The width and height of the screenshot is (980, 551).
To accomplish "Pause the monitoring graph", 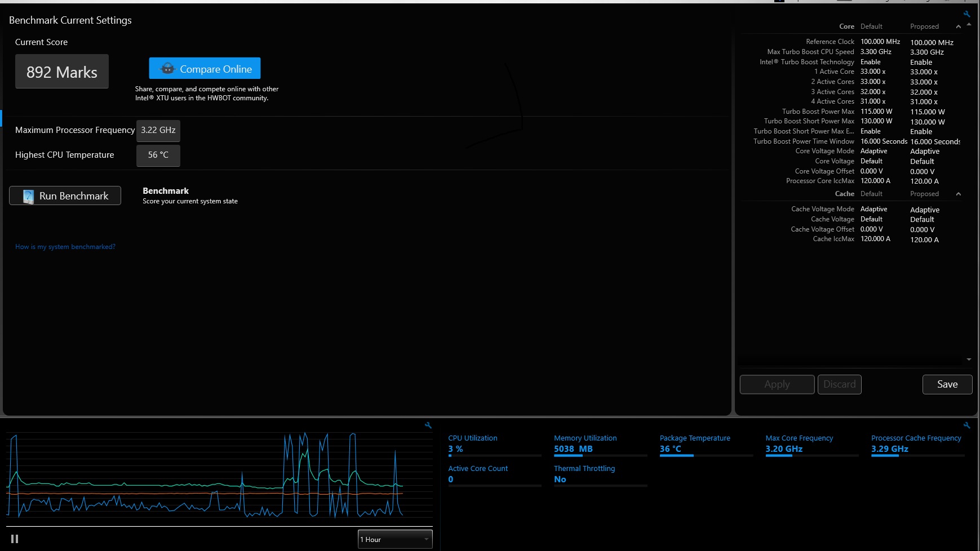I will (x=15, y=539).
